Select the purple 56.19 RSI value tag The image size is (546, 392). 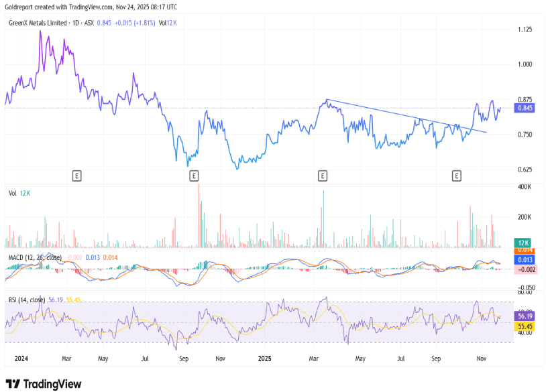click(523, 315)
